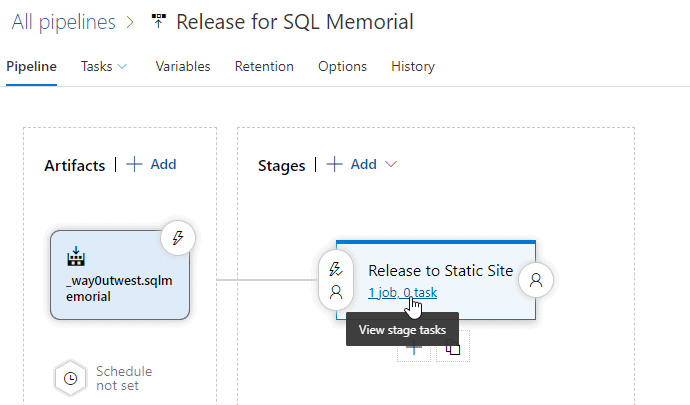Click the 1 job, 0 task link
The height and width of the screenshot is (405, 690).
(x=402, y=293)
